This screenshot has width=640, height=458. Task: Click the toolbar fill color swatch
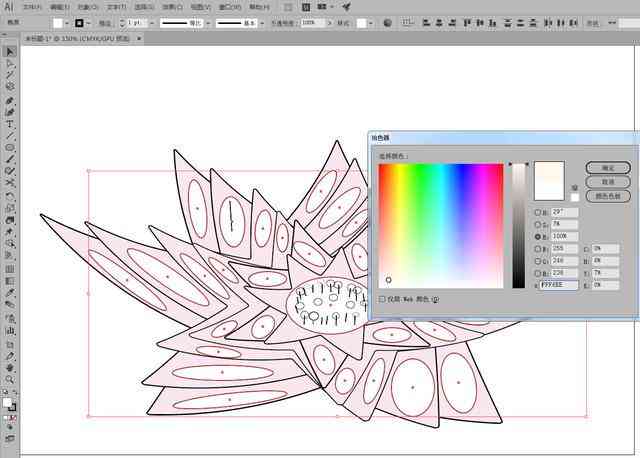point(7,403)
